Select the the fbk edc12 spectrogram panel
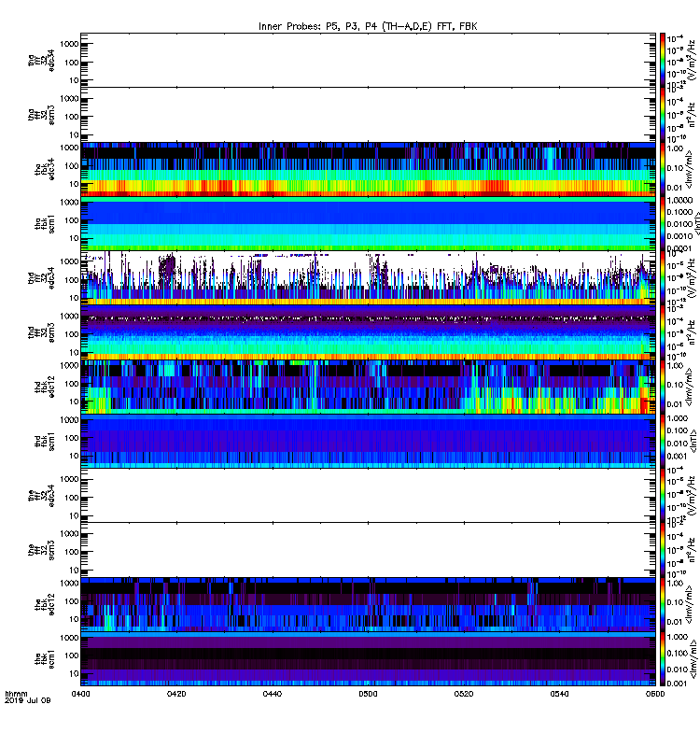700x747 pixels. [368, 604]
